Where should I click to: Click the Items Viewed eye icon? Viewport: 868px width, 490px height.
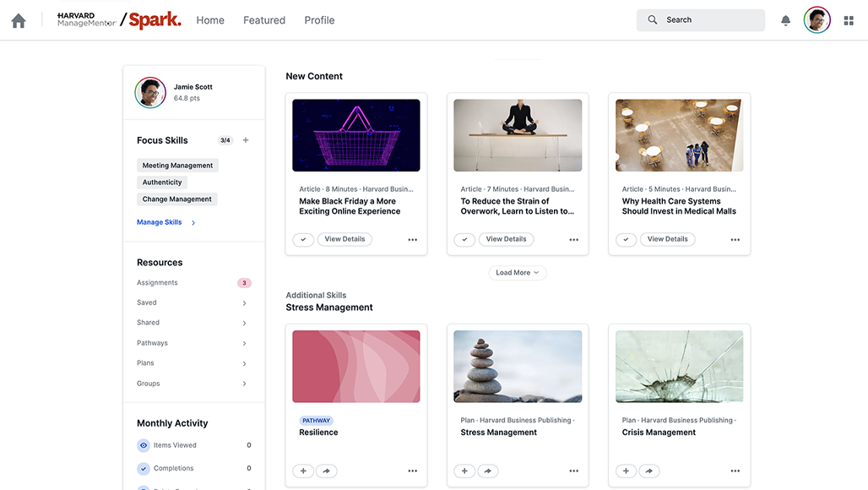click(144, 445)
